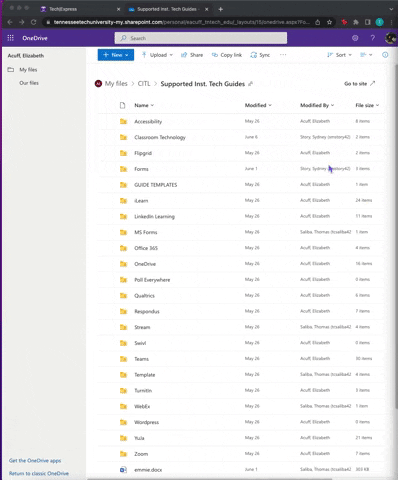Click the emmie.docx Word file icon
The image size is (398, 480).
[123, 470]
